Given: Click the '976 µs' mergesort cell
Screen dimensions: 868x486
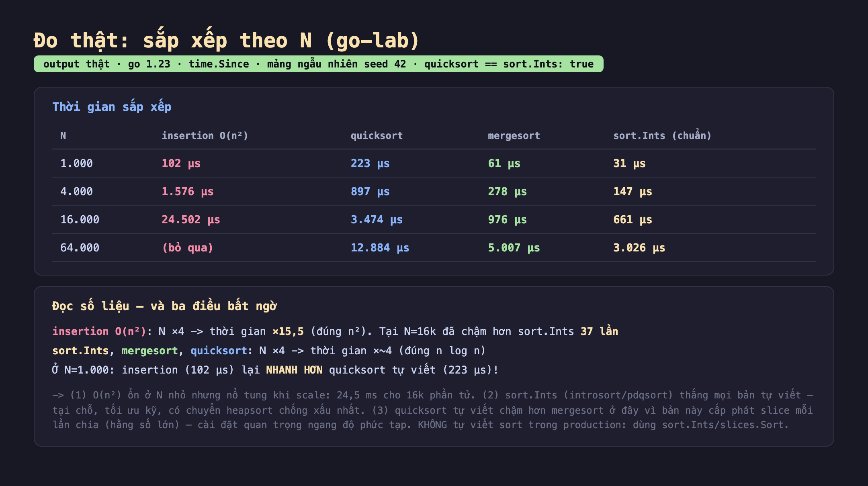Looking at the screenshot, I should [507, 220].
